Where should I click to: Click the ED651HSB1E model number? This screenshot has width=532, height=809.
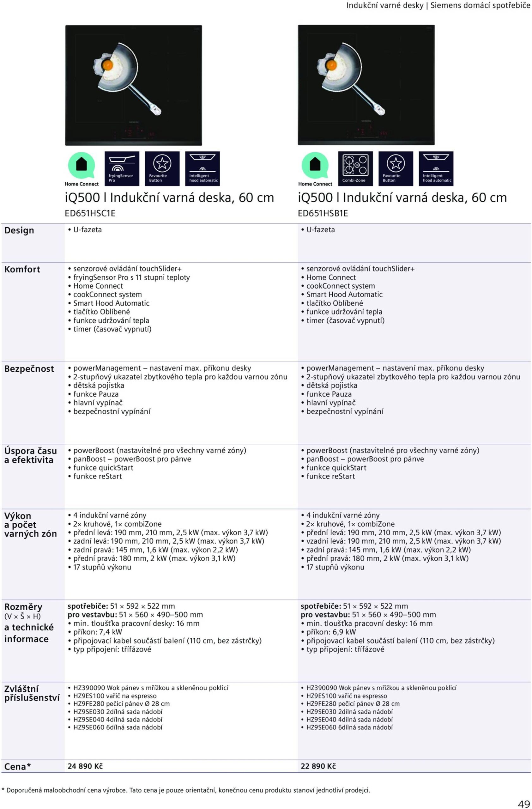click(323, 213)
